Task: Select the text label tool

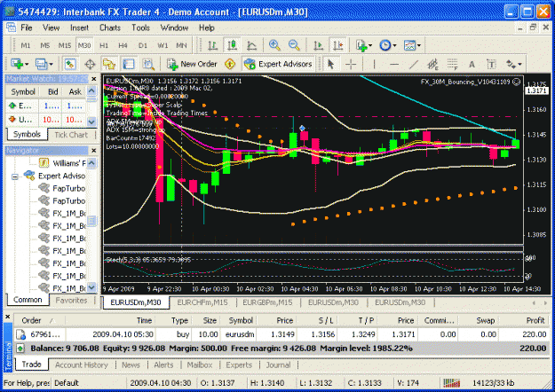Action: click(491, 64)
